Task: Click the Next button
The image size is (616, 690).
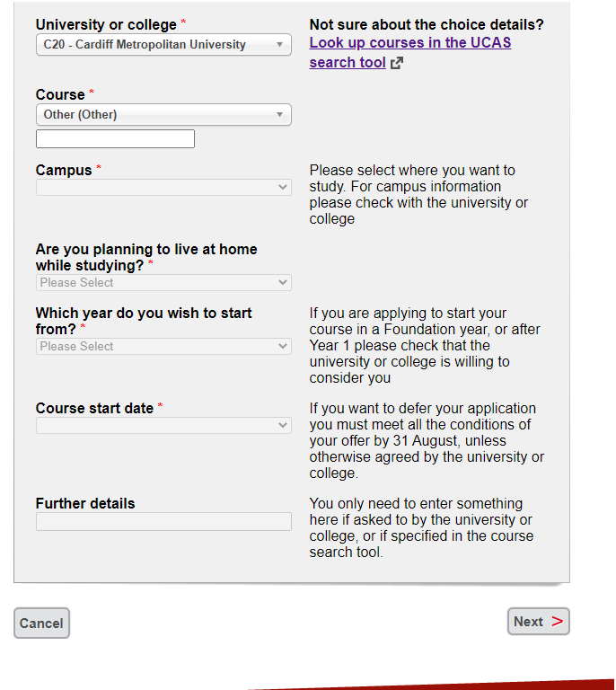Action: click(x=538, y=622)
